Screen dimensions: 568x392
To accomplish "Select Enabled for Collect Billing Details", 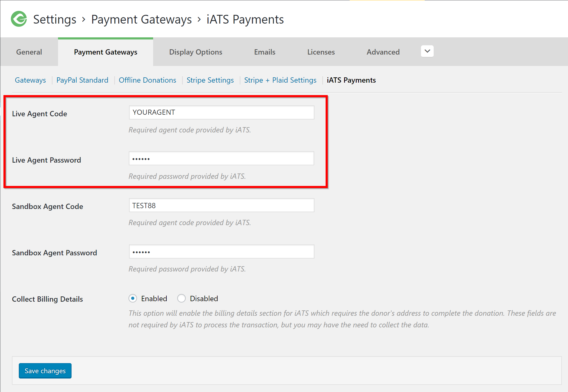I will (133, 299).
